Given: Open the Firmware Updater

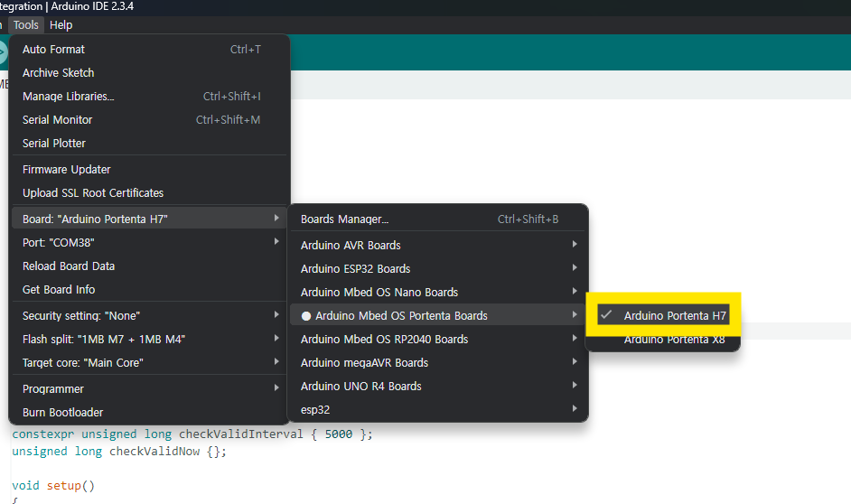Looking at the screenshot, I should (149, 169).
